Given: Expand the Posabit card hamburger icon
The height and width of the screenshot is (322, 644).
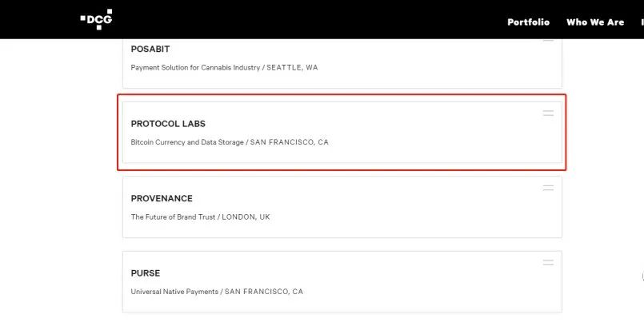Looking at the screenshot, I should pos(548,40).
